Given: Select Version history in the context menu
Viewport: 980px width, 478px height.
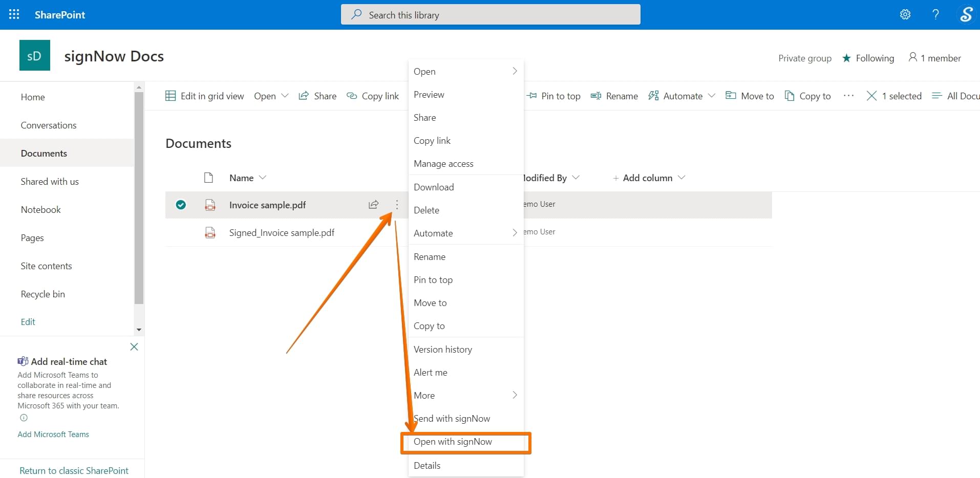Looking at the screenshot, I should pos(466,349).
